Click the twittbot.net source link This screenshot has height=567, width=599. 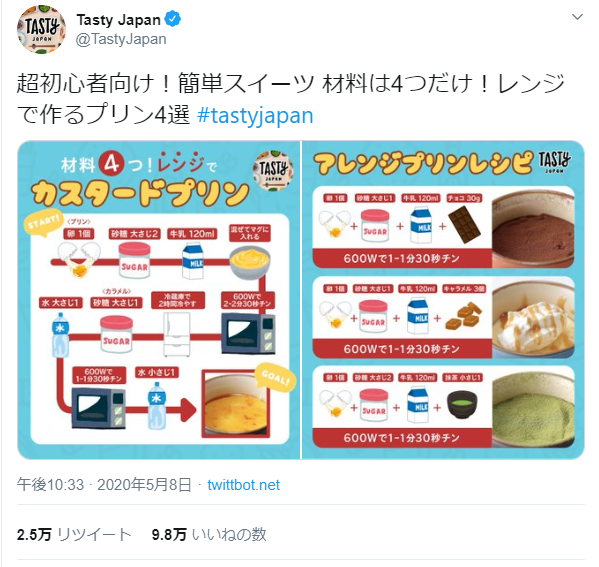244,485
